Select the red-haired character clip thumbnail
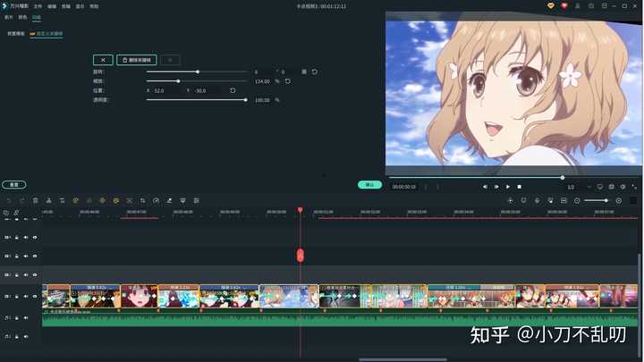Viewport: 644px width, 362px height. point(140,296)
